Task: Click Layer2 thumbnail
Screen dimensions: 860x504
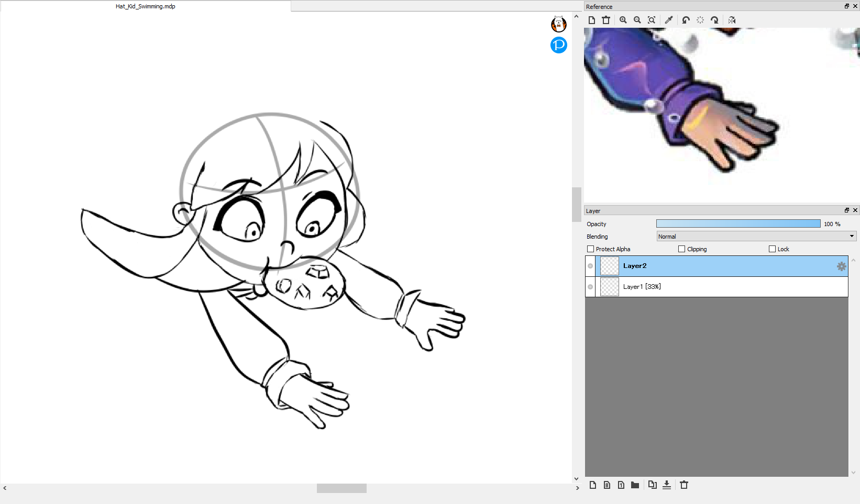Action: [610, 266]
